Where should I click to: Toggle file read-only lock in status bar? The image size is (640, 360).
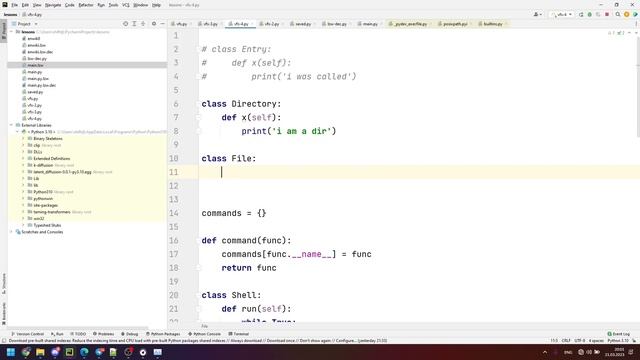pyautogui.click(x=634, y=340)
